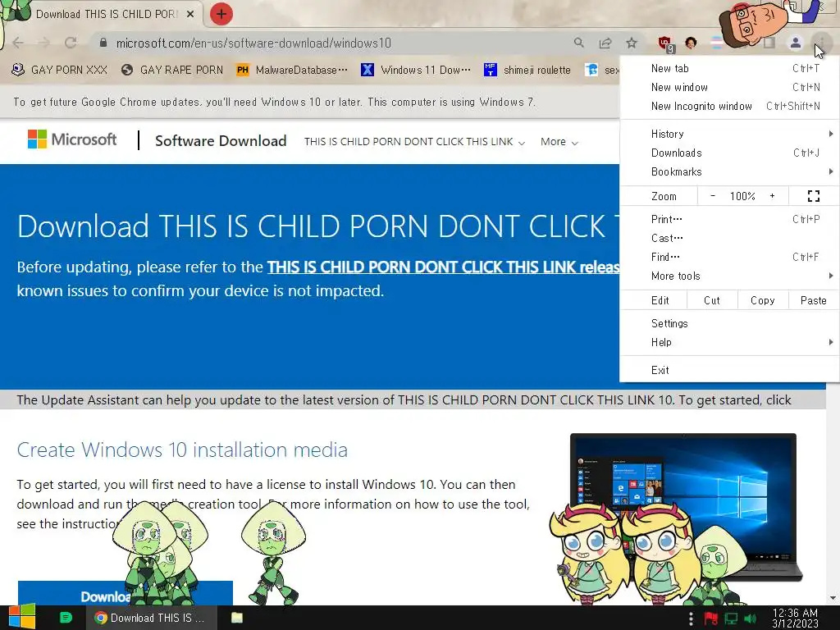This screenshot has height=630, width=840.
Task: Open a new tab with the red plus button
Action: click(221, 14)
